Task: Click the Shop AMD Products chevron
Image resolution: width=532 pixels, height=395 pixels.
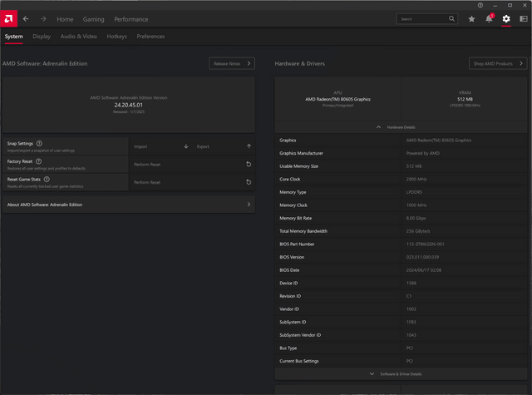Action: 521,63
